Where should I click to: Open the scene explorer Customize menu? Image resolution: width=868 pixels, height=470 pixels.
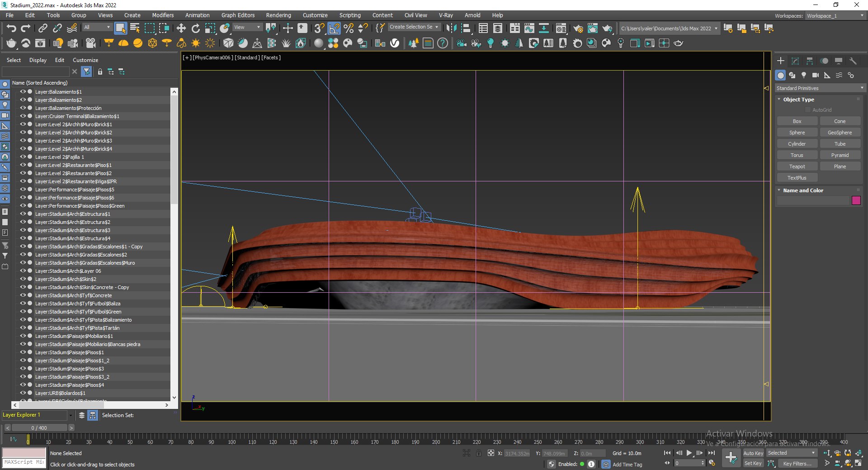85,60
